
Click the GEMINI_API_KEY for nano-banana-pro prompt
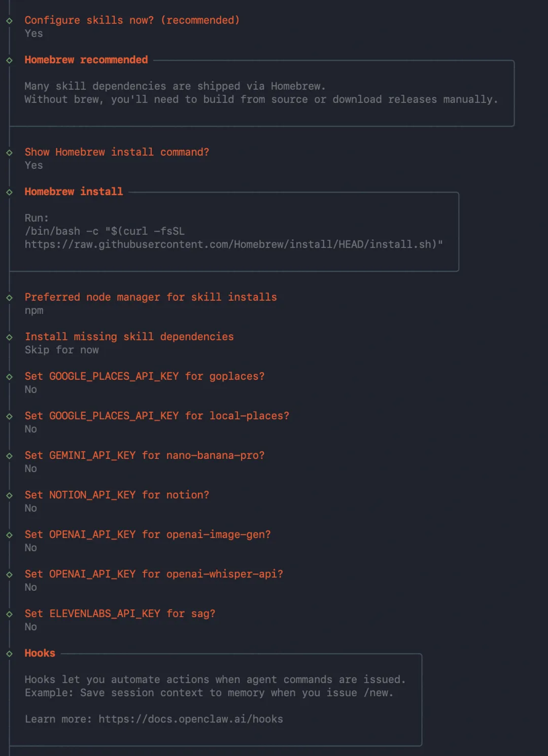tap(145, 455)
